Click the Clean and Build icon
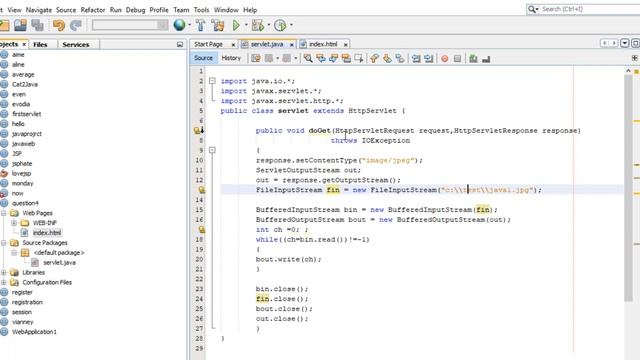The width and height of the screenshot is (640, 360). point(218,25)
